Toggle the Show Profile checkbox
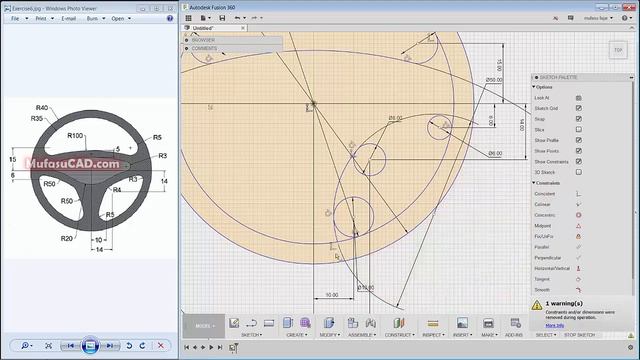640x360 pixels. (578, 140)
